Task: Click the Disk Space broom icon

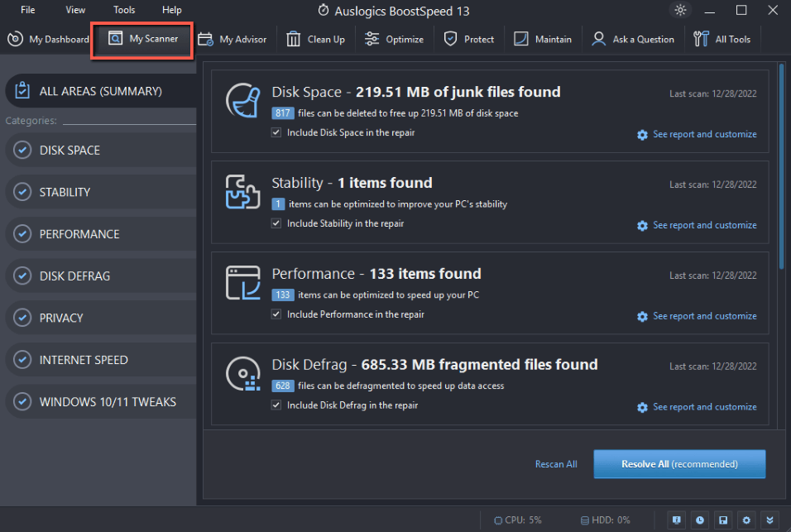Action: 243,100
